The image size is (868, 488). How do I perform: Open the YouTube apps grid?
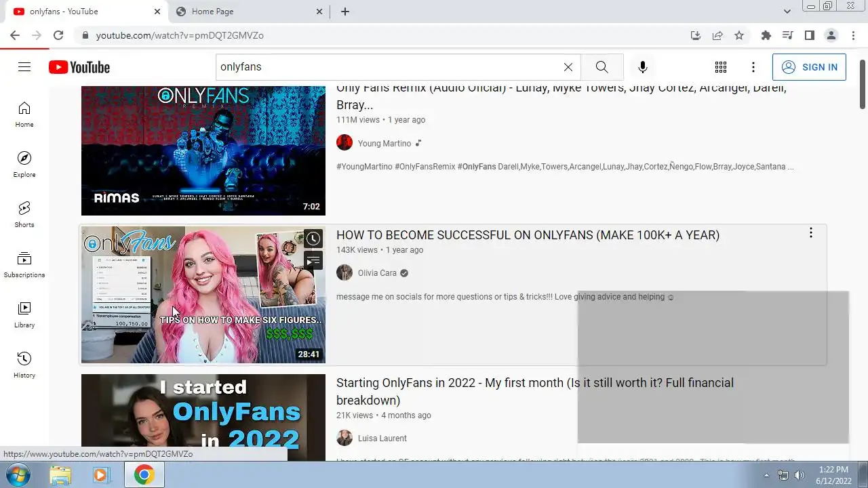point(721,67)
